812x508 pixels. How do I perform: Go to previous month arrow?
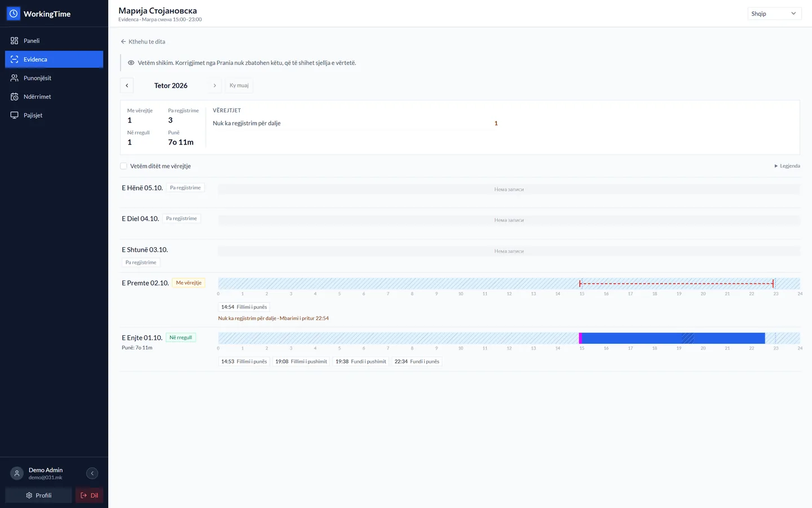click(x=127, y=85)
